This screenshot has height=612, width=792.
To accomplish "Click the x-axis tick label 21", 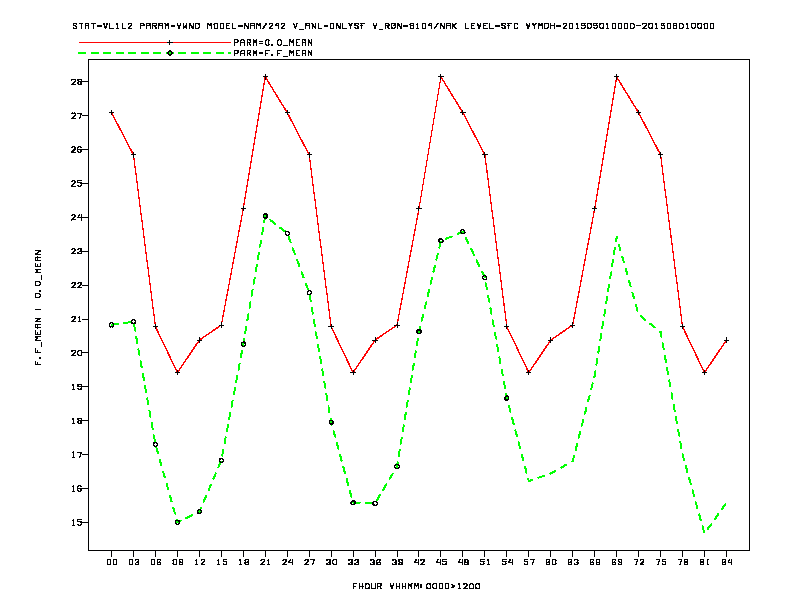I will (265, 562).
